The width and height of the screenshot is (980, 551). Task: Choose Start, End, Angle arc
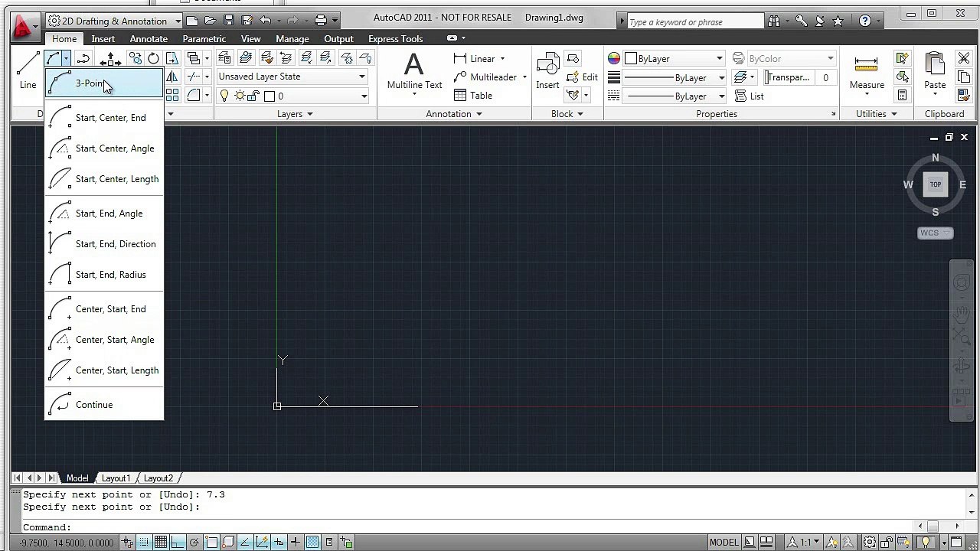(104, 214)
